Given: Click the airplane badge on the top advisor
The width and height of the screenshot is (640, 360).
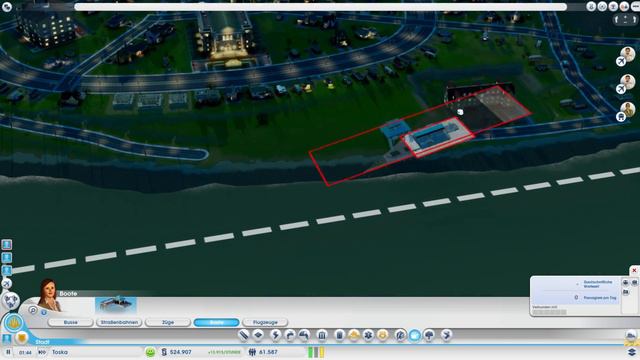Looking at the screenshot, I should coord(621,62).
